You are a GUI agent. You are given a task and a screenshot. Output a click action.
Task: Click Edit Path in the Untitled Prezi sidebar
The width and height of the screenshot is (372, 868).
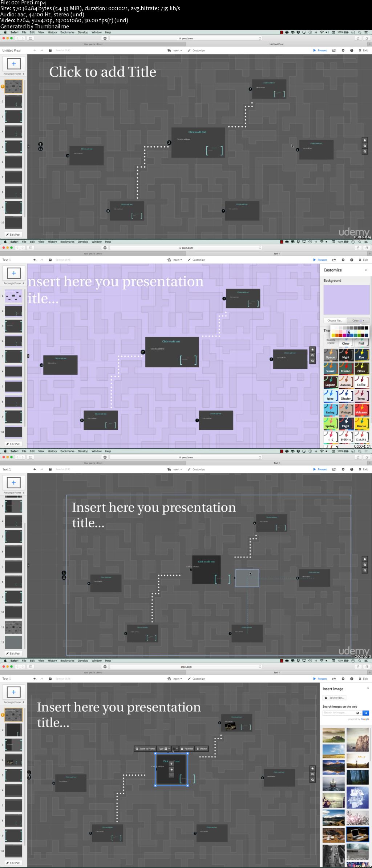tap(13, 235)
